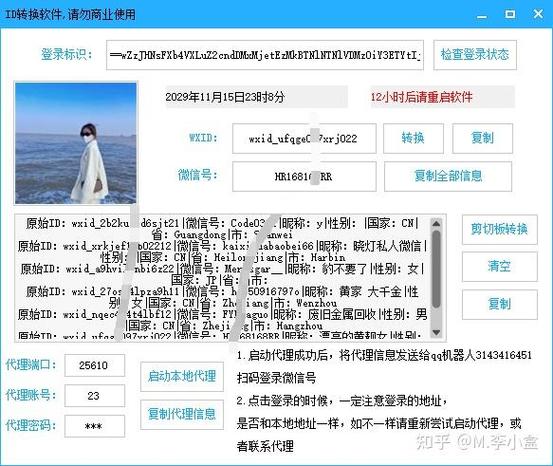Click the results list scrollbar thumb

(436, 268)
